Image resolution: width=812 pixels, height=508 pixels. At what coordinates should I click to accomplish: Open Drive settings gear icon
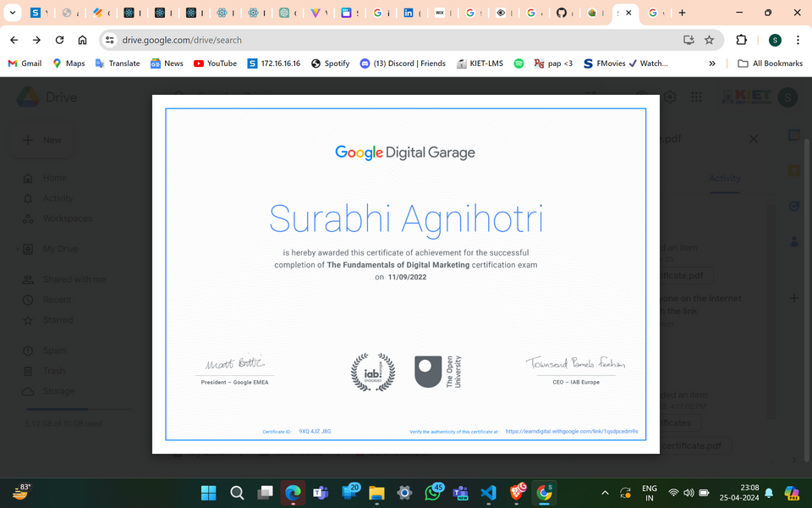click(670, 97)
